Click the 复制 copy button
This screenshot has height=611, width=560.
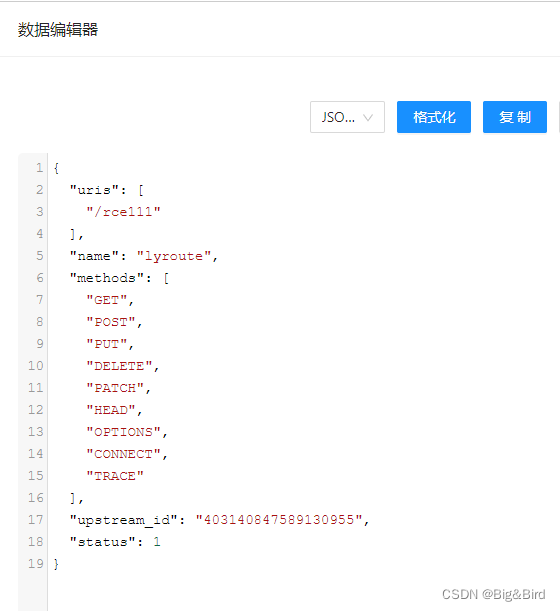click(x=515, y=117)
